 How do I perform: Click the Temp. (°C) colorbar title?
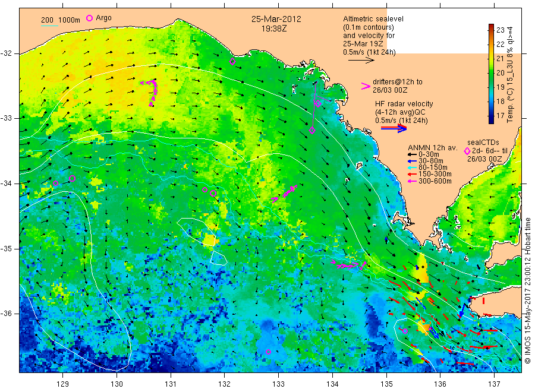point(510,74)
